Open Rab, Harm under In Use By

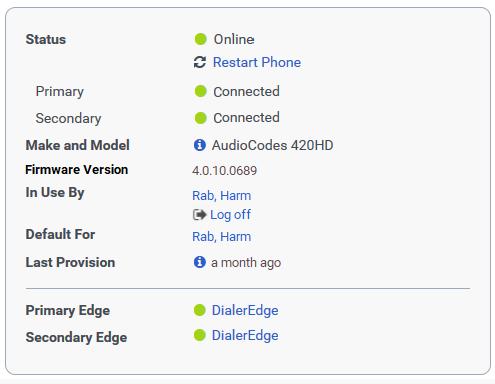222,196
